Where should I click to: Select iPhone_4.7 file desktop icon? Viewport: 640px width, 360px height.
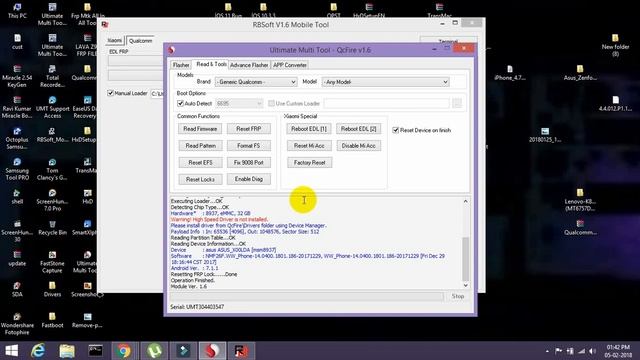click(510, 73)
